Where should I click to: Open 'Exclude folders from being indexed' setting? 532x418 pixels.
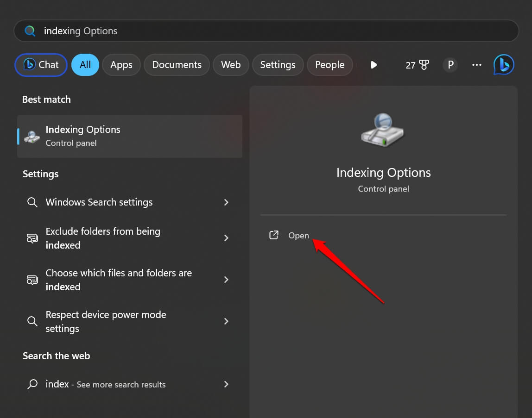tap(130, 238)
